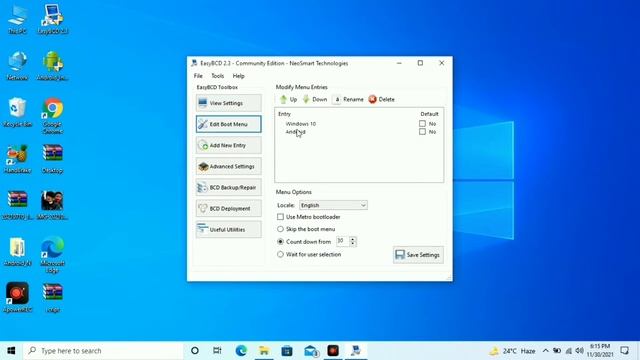Check Default box for Windows 10

click(422, 123)
